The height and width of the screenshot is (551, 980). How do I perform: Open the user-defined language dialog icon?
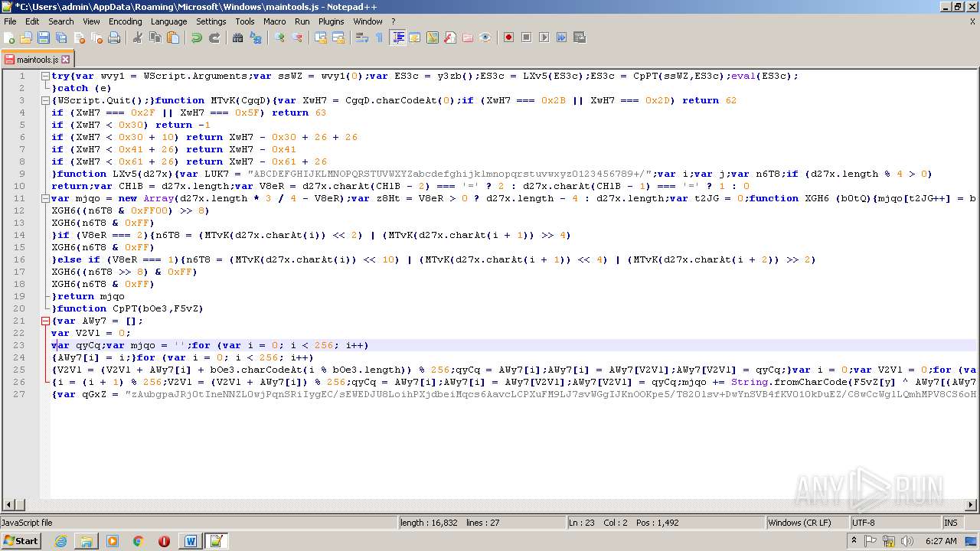[x=415, y=37]
